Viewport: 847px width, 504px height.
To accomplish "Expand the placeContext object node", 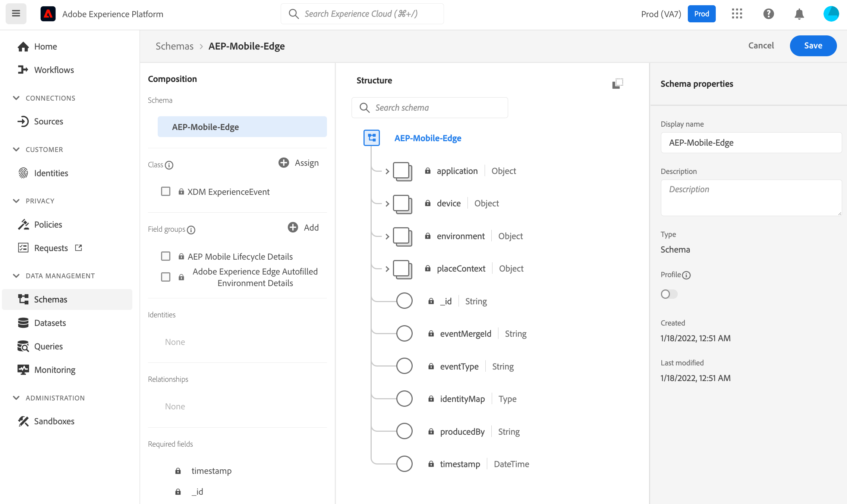I will [x=387, y=269].
